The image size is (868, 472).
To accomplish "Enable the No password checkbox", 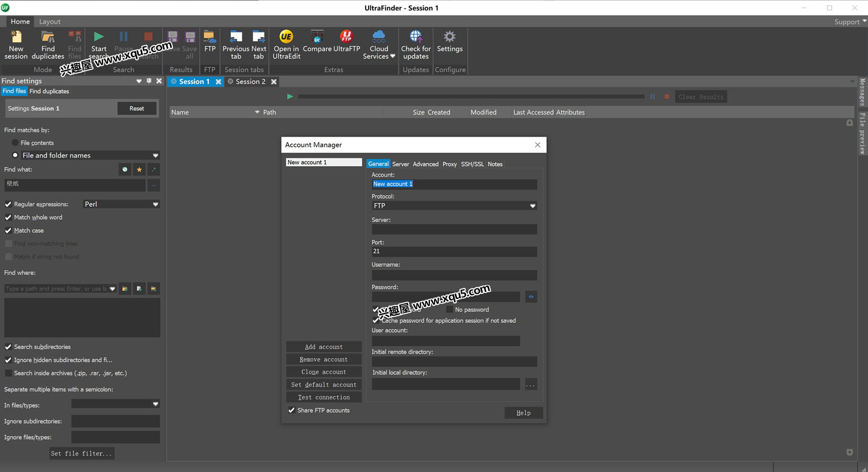I will 450,309.
